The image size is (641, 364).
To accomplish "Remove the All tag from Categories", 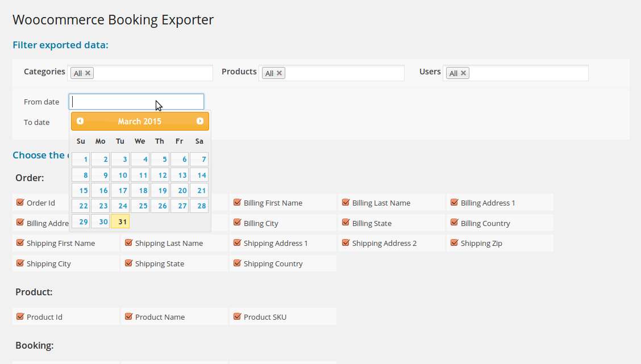I will (88, 73).
